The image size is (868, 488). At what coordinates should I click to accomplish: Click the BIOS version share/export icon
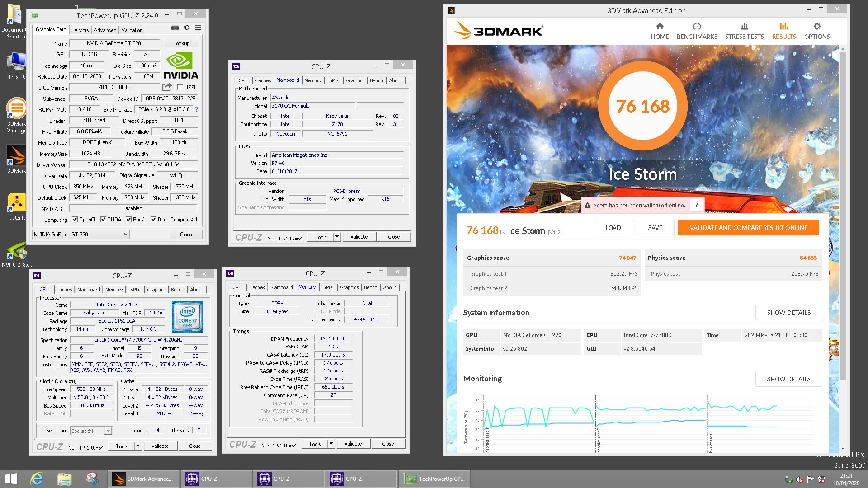click(167, 87)
